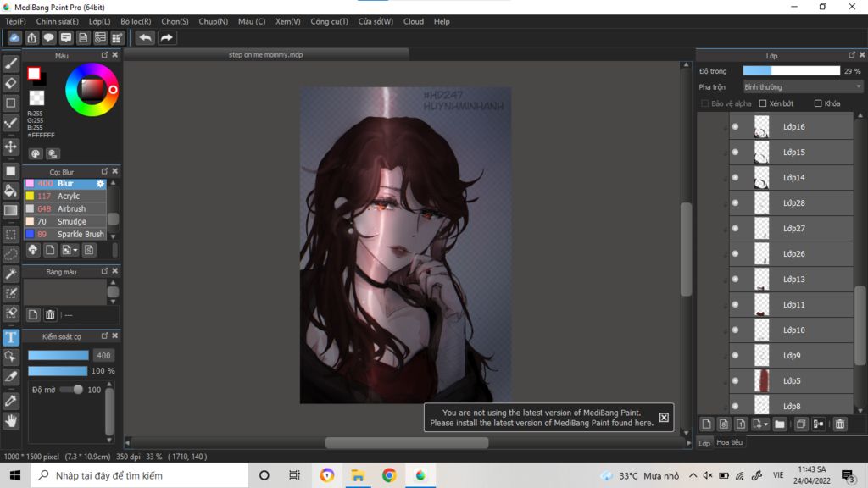
Task: Undock the Bảng màu panel
Action: (x=104, y=270)
